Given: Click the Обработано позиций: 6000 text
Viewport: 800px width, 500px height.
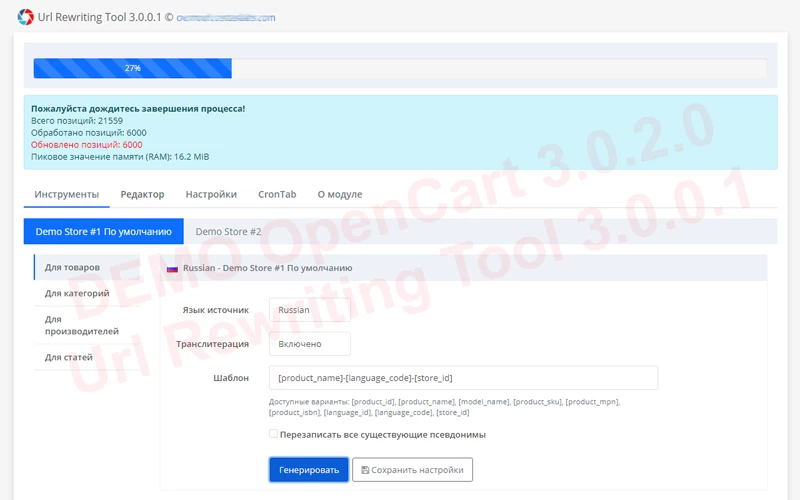Looking at the screenshot, I should (89, 133).
